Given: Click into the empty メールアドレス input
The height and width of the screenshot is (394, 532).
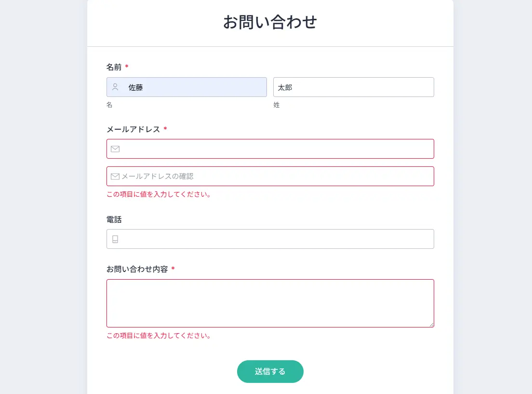Looking at the screenshot, I should coord(270,149).
